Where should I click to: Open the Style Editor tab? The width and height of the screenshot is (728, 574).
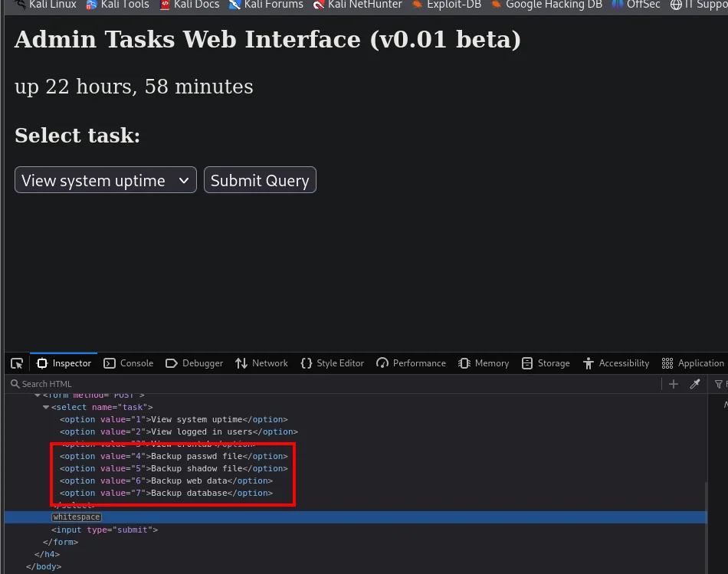(333, 363)
